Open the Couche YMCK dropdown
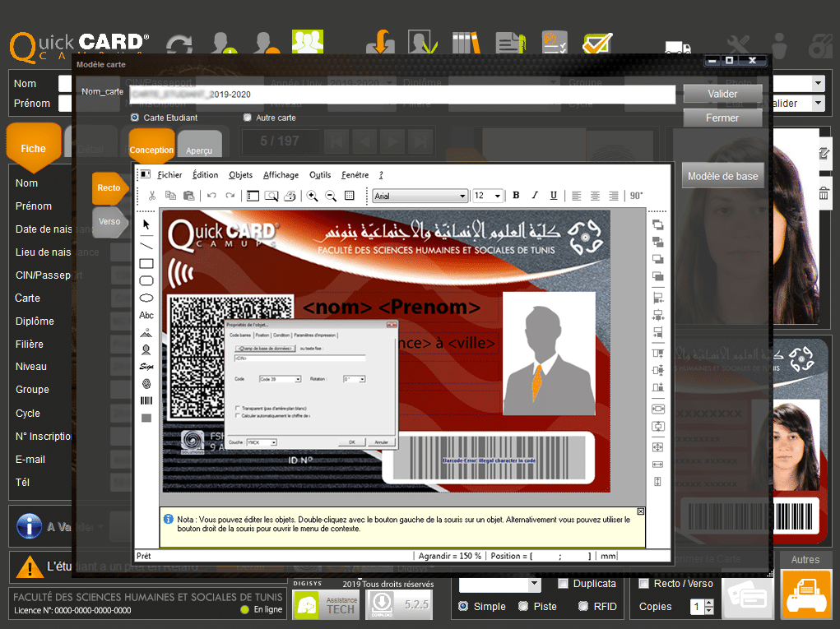This screenshot has width=840, height=629. tap(274, 442)
